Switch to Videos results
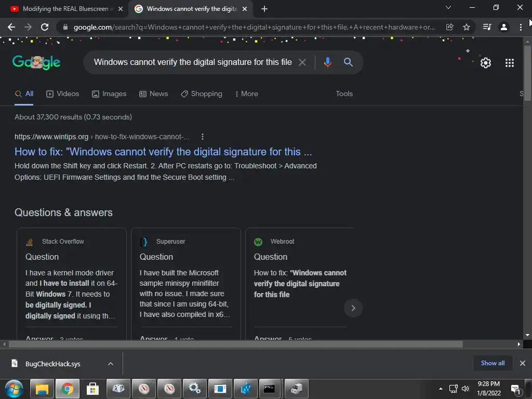 pyautogui.click(x=63, y=94)
